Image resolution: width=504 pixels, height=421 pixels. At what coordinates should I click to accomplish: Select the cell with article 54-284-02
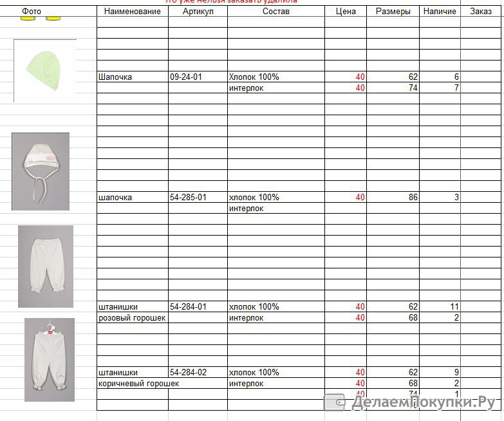198,372
